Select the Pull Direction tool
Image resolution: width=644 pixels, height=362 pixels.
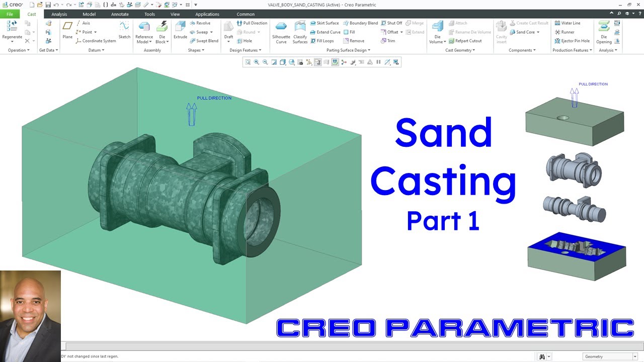tap(252, 23)
